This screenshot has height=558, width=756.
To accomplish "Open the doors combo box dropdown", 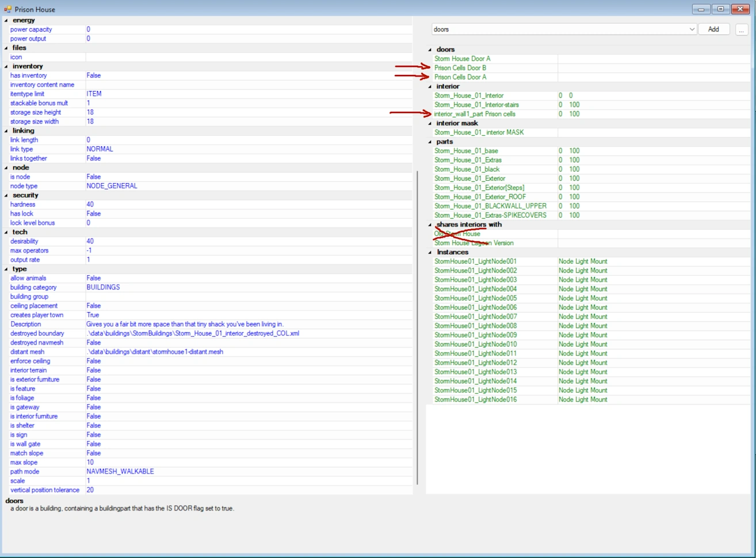I will point(692,29).
